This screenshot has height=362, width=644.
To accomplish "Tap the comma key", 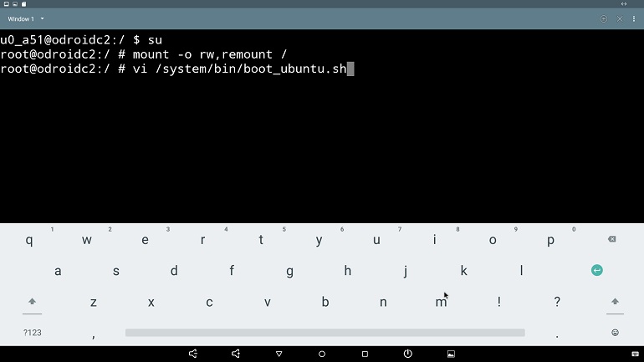I will click(94, 335).
